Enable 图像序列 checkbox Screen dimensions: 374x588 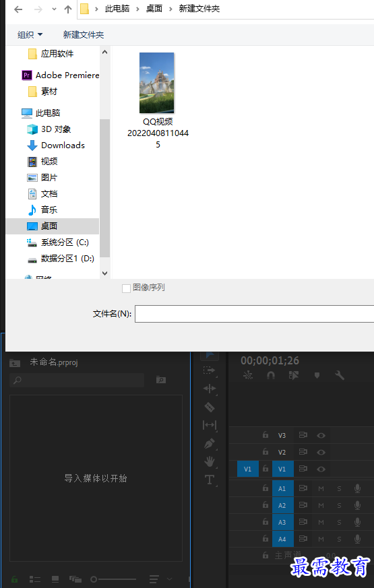pos(127,288)
